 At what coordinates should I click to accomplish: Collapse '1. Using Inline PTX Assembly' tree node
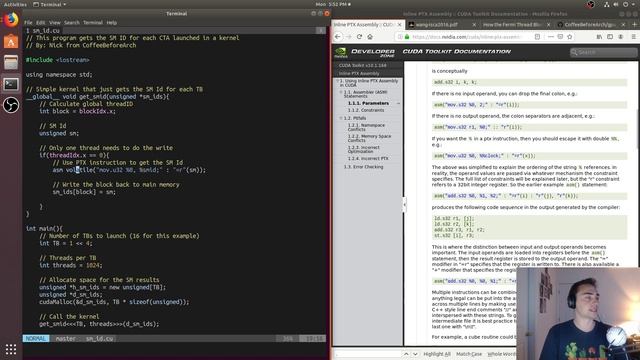point(337,81)
